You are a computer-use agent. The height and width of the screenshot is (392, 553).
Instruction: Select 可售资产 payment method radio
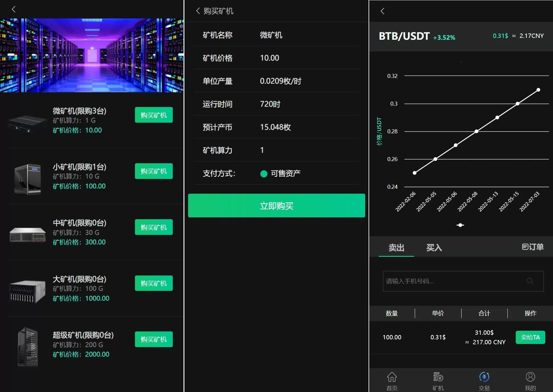[x=264, y=174]
